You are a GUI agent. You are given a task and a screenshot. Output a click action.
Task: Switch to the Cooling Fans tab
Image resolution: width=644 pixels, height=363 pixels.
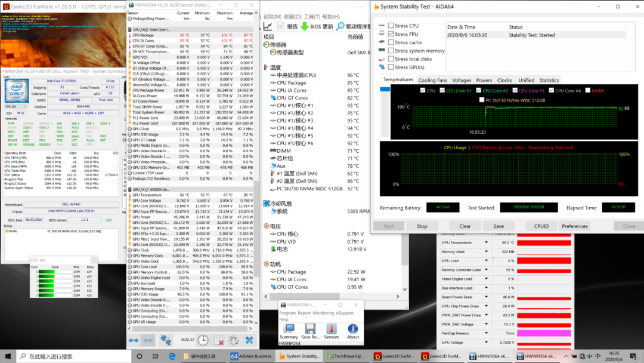(x=432, y=80)
